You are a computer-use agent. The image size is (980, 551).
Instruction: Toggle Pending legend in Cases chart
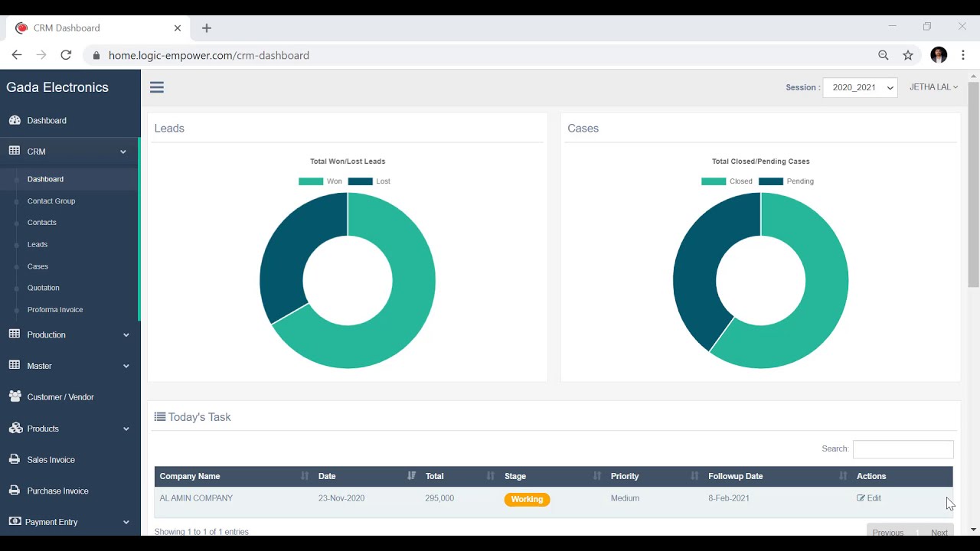point(786,181)
